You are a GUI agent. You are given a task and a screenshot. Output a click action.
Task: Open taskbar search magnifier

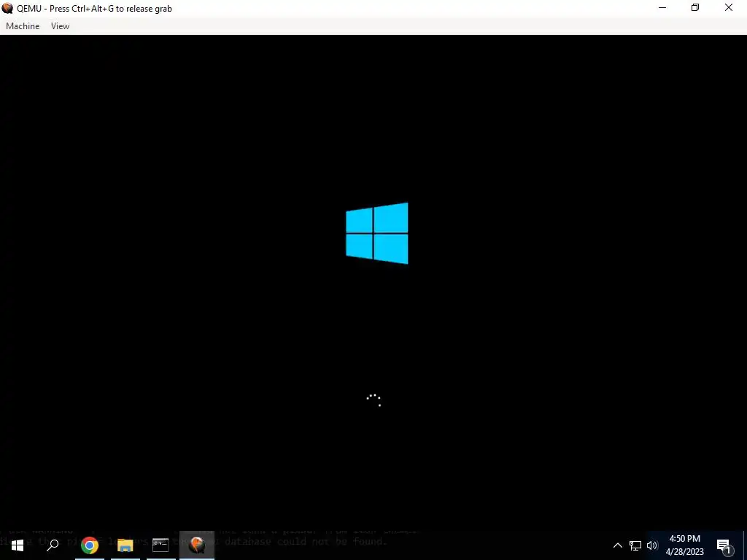point(53,545)
